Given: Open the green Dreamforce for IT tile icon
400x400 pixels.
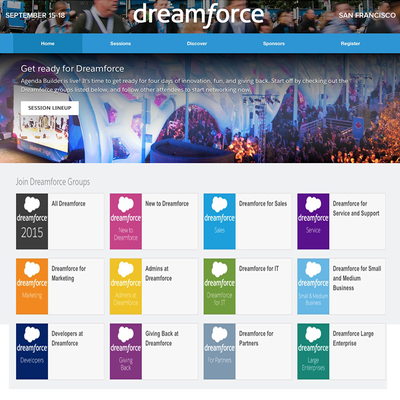Looking at the screenshot, I should click(219, 286).
